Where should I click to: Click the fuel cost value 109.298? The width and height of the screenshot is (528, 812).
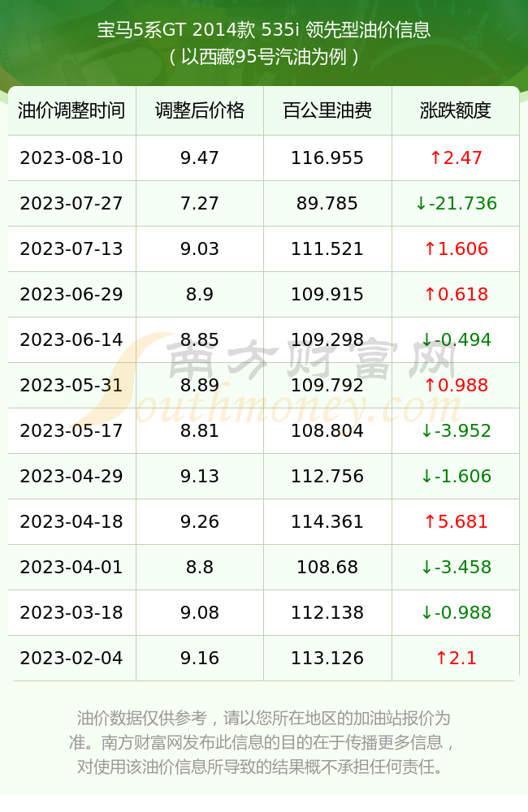pos(327,339)
